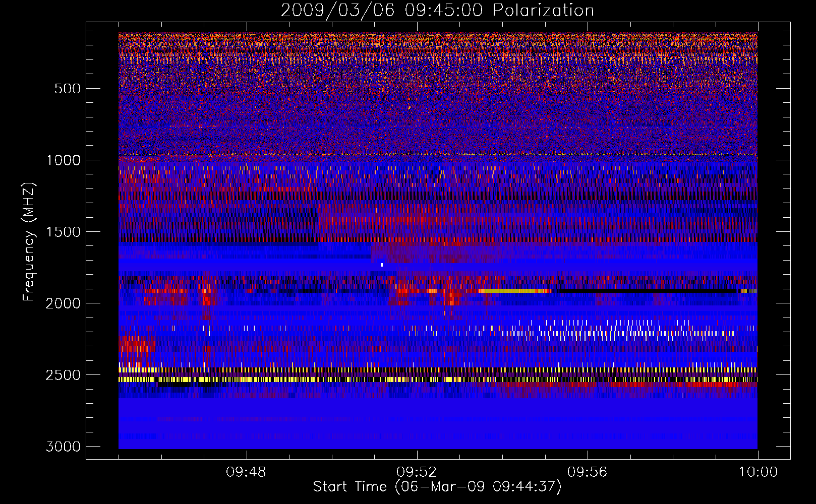816x504 pixels.
Task: Click the 1500 frequency tick label
Action: click(x=64, y=232)
